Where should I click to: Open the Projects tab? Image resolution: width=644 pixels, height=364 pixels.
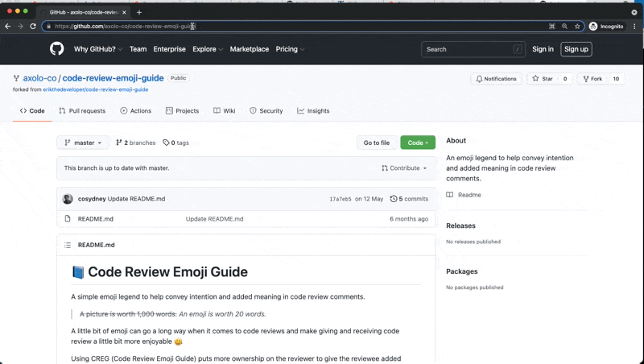click(x=183, y=111)
